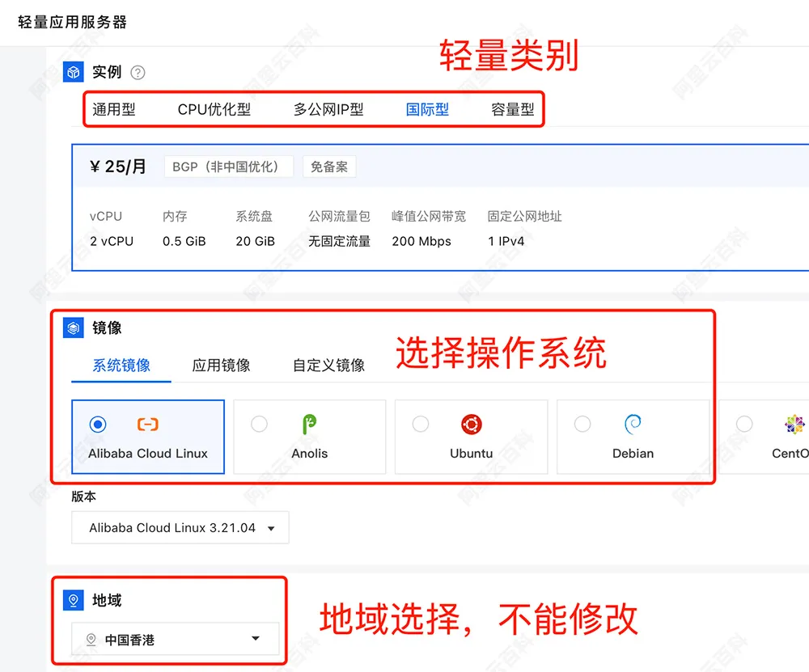Open the Alibaba Cloud Linux 3.21.04 version dropdown

(180, 527)
